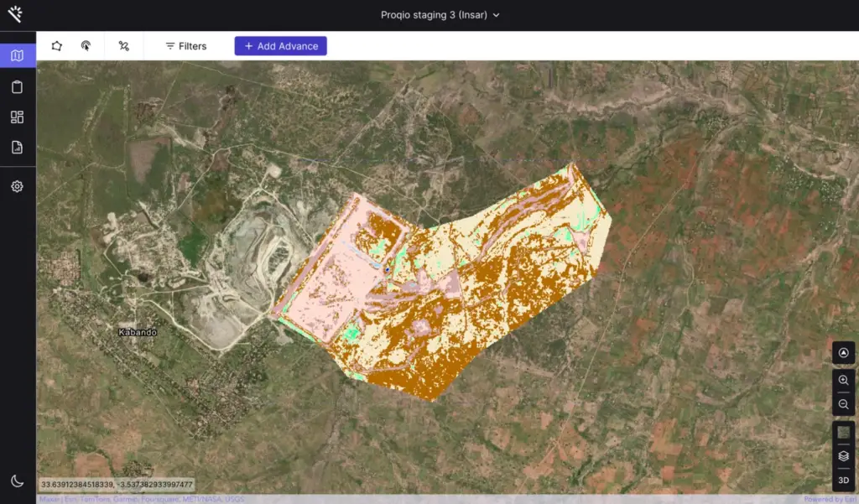
Task: Activate the click-select pointer tool
Action: pos(86,46)
